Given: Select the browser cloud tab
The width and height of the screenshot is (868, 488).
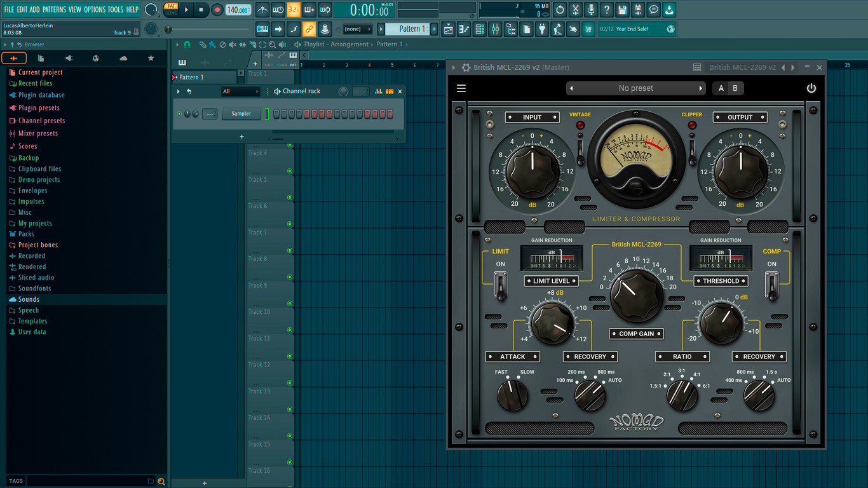Looking at the screenshot, I should (123, 58).
